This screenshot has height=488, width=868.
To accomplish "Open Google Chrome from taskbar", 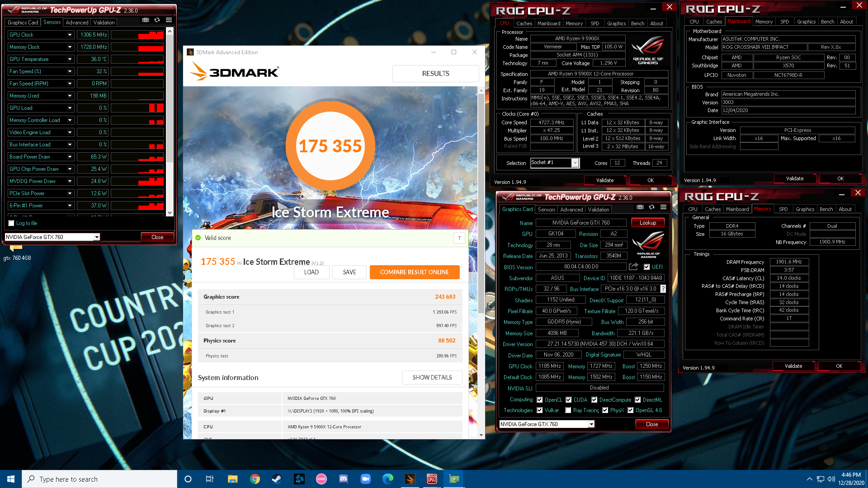I will pos(255,479).
